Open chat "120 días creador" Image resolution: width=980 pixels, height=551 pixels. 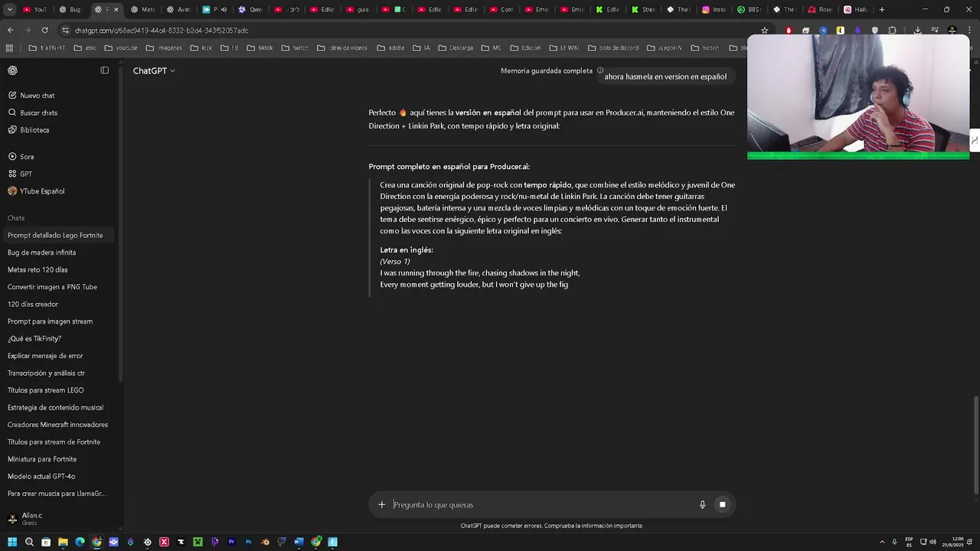(58, 304)
